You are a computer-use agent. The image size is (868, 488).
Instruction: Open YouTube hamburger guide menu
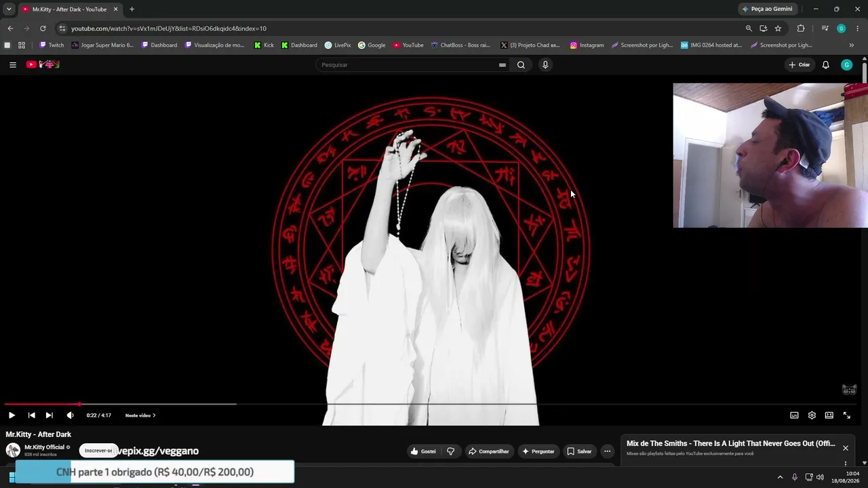coord(13,65)
